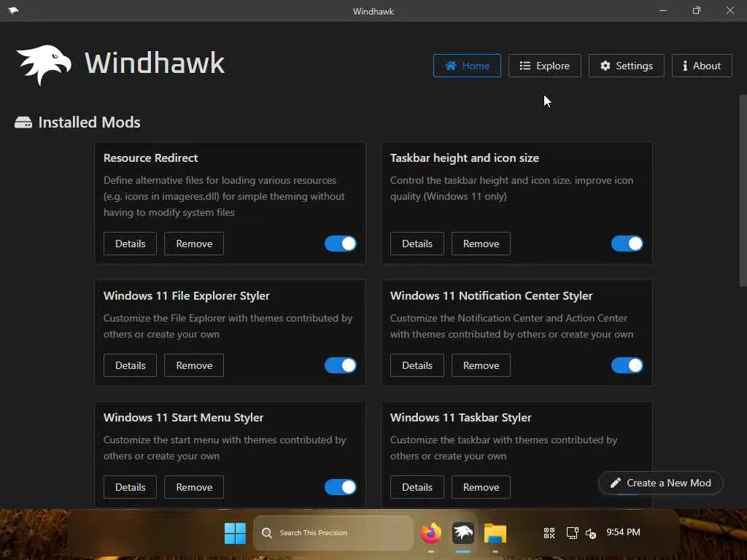Click the main window vertical scrollbar

[743, 190]
